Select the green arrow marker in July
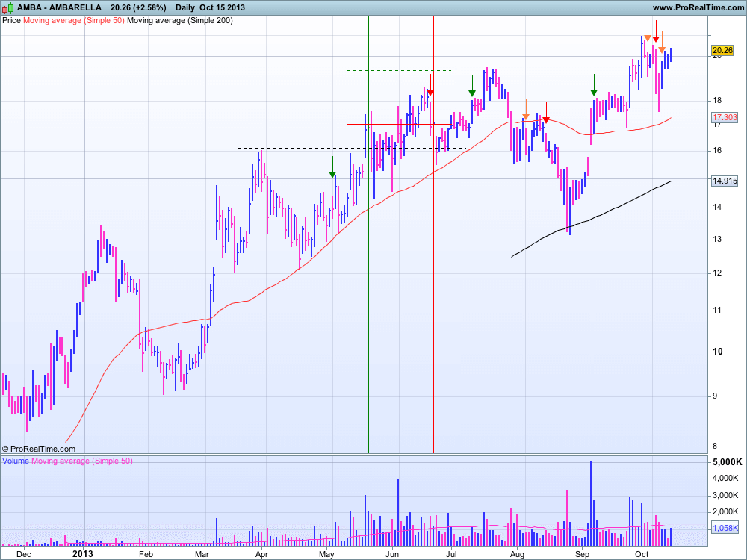 (472, 86)
